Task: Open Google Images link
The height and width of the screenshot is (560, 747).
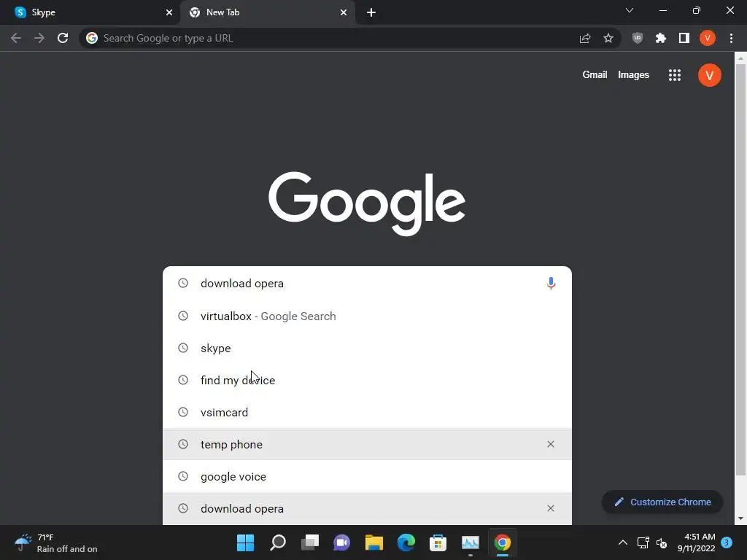Action: [x=633, y=75]
